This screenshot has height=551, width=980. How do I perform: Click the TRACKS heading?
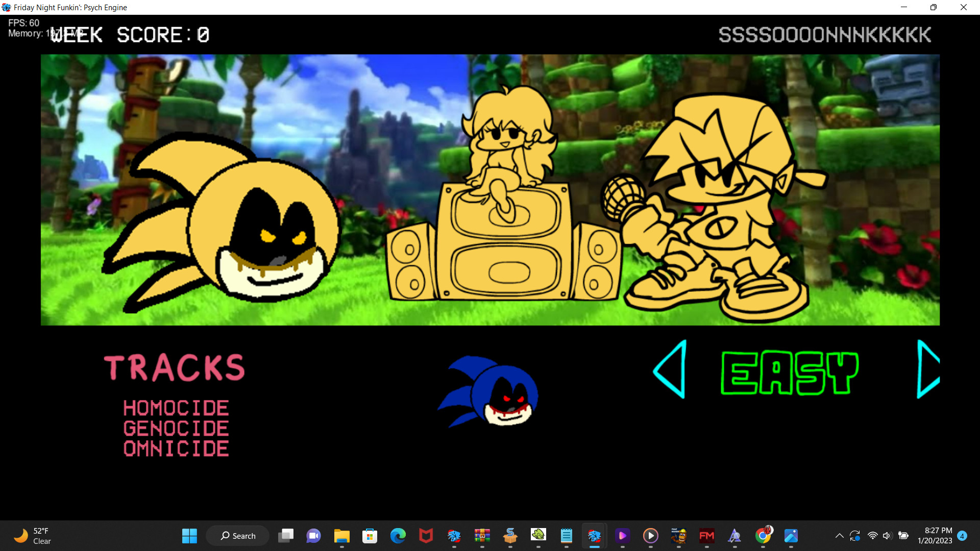pos(175,368)
